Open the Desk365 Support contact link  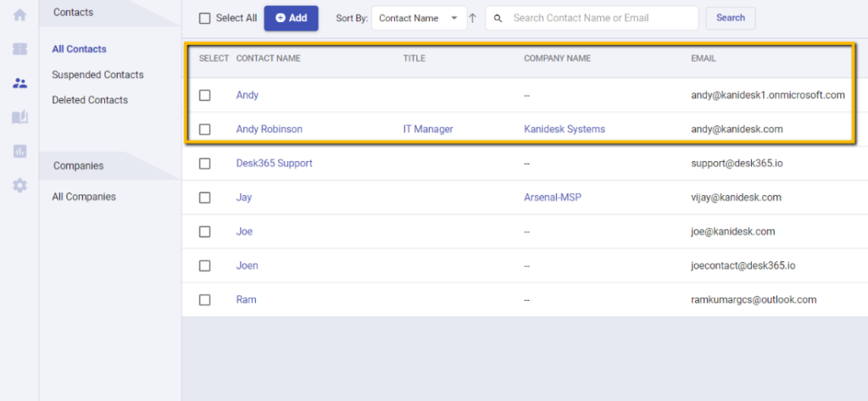(x=274, y=164)
